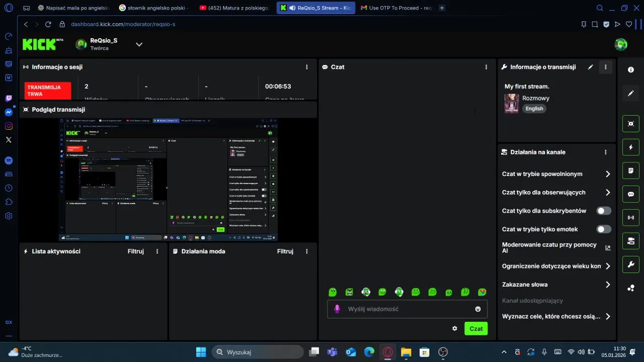Toggle the note document widget sidebar icon
Screen dimensions: 644x362
click(631, 170)
